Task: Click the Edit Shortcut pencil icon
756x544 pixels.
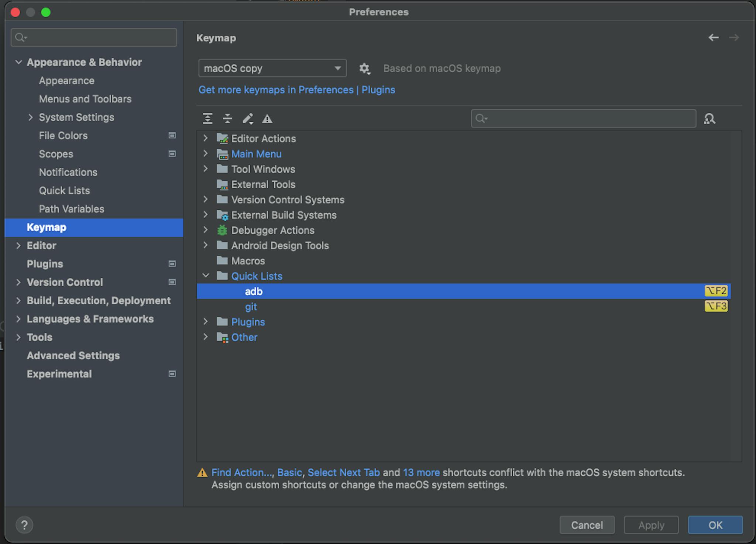Action: pyautogui.click(x=247, y=119)
